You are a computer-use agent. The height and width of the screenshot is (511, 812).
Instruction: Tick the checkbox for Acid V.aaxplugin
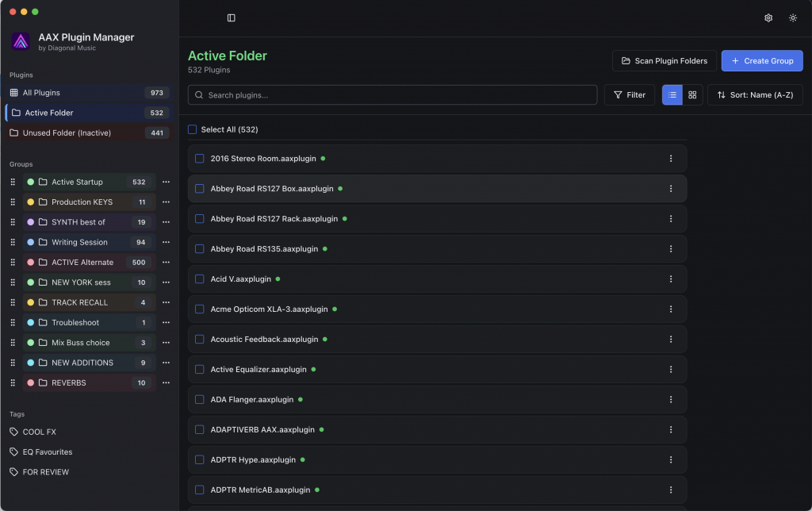(x=200, y=279)
